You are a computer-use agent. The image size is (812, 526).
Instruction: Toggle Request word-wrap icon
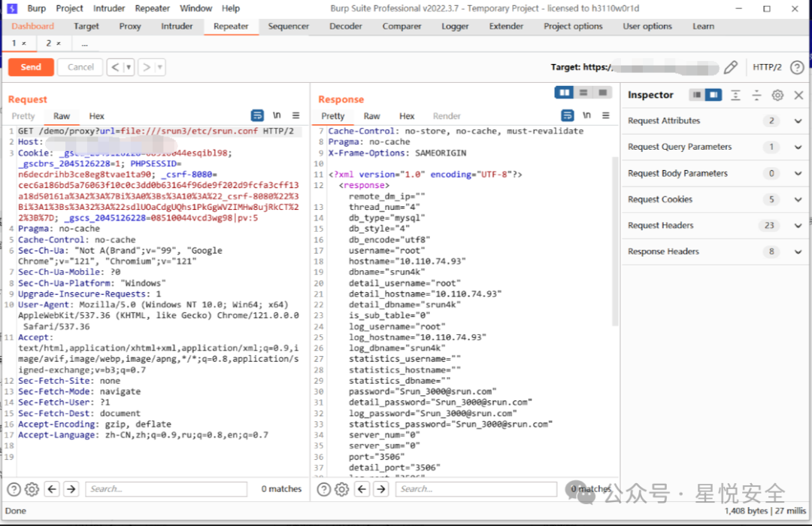point(257,116)
